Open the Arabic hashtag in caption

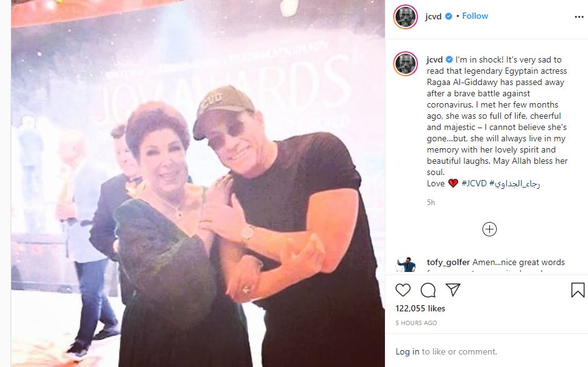pos(514,184)
